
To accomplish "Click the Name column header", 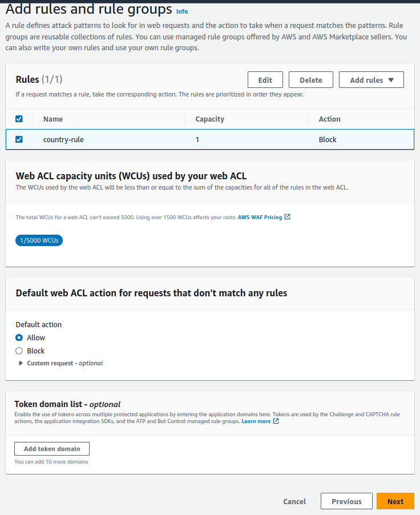I will point(53,119).
